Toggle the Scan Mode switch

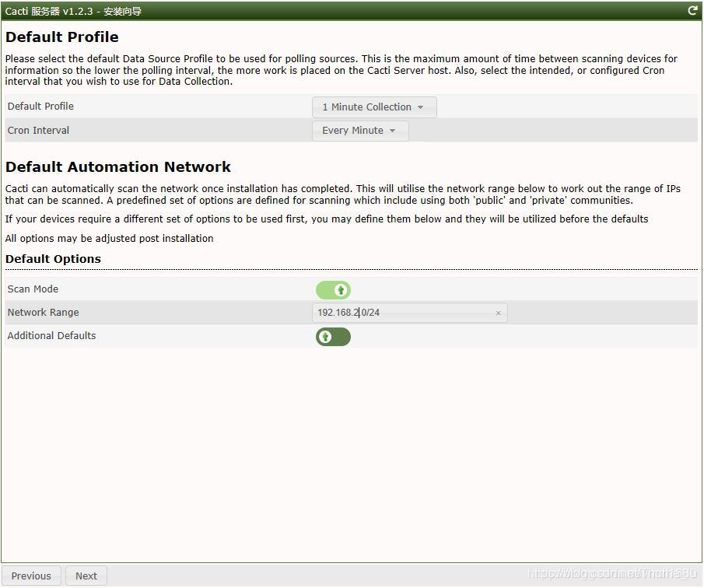[x=333, y=290]
